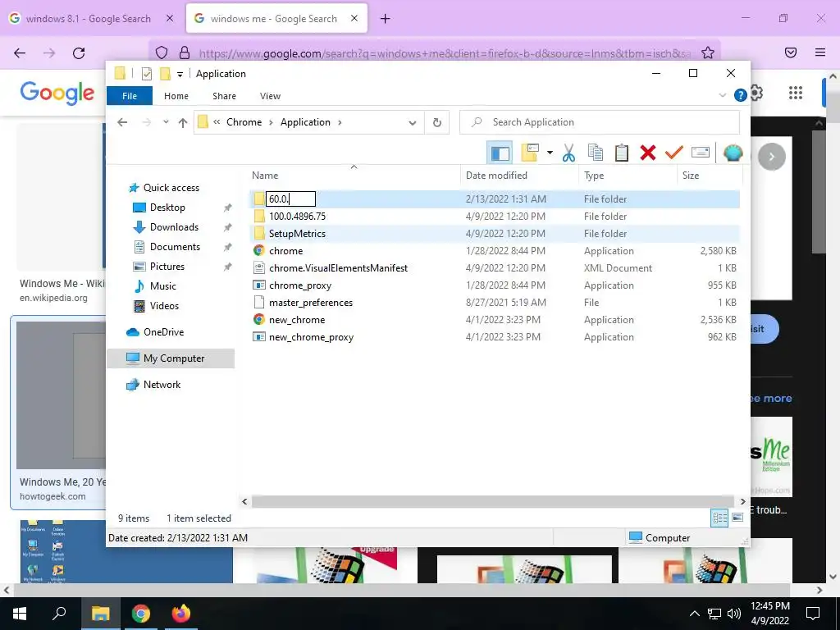Select chrome.VisualElementsManifest XML file
The height and width of the screenshot is (630, 840).
(x=495, y=268)
